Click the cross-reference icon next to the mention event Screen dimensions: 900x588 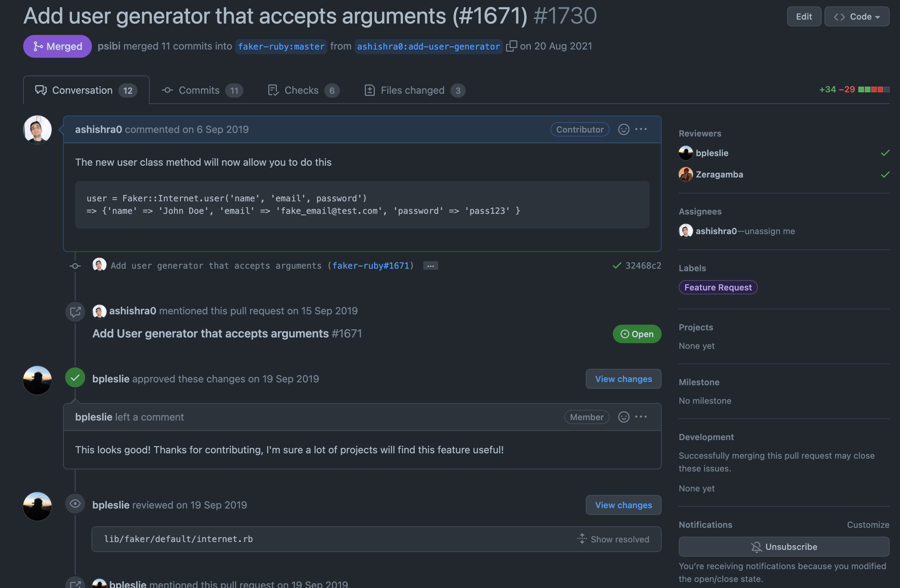pyautogui.click(x=75, y=311)
